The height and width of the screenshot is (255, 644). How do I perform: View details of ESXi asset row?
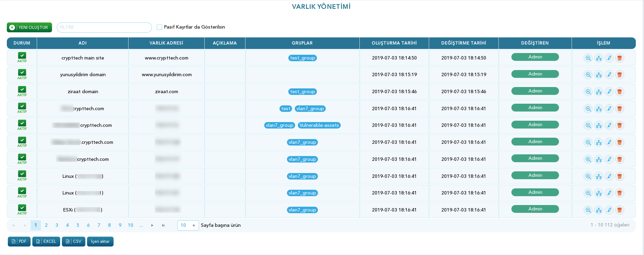point(588,210)
